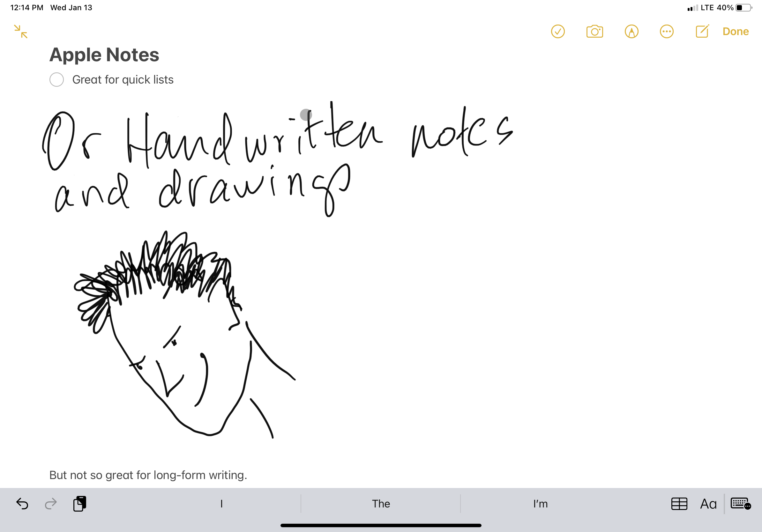The image size is (762, 532).
Task: Open the more options ellipsis menu
Action: tap(666, 32)
